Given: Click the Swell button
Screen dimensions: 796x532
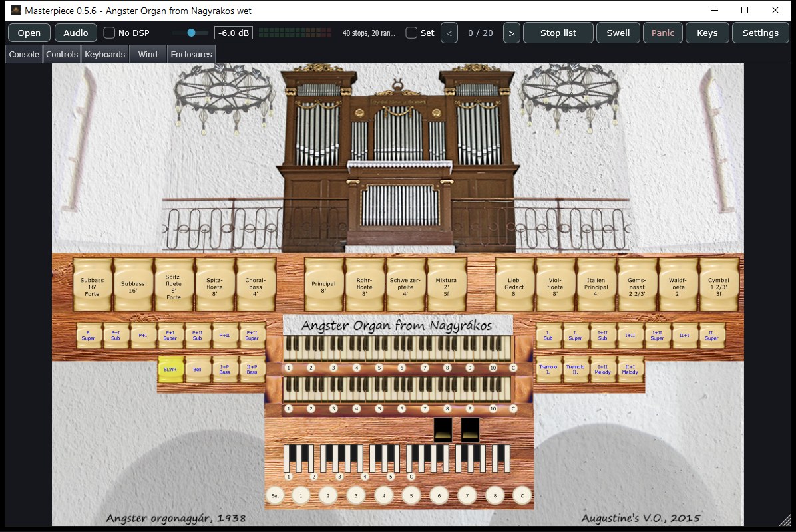Looking at the screenshot, I should click(618, 33).
